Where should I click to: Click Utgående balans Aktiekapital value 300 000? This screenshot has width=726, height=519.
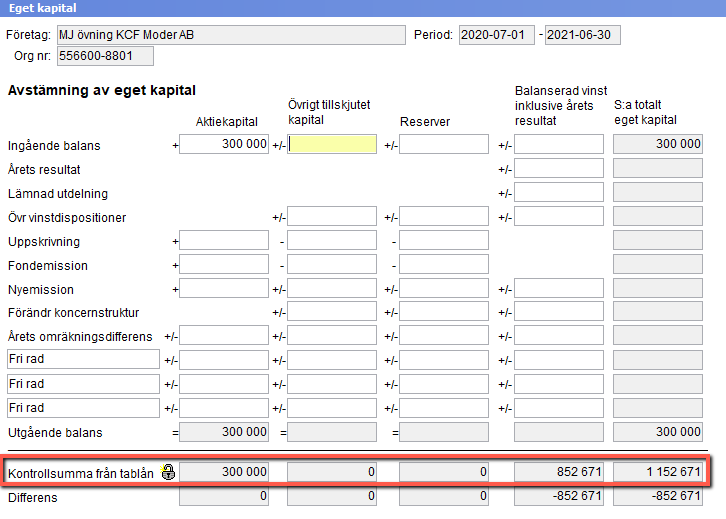(x=224, y=432)
